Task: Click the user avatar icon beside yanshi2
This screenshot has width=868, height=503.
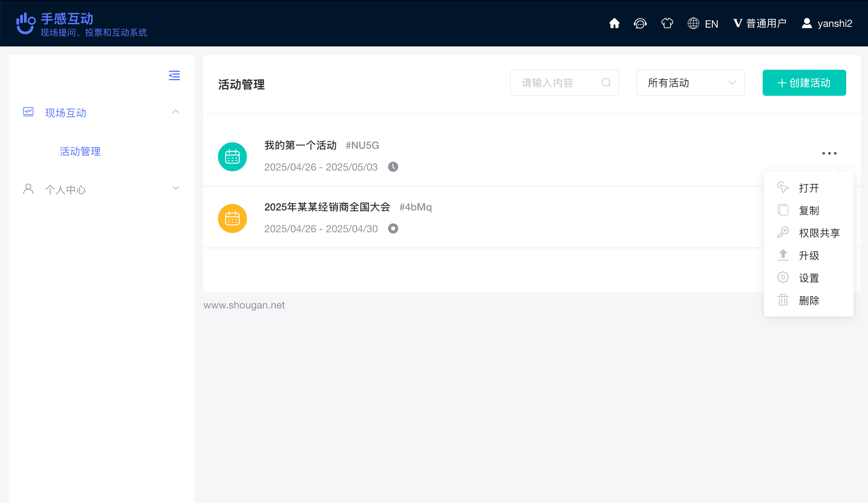Action: point(807,23)
